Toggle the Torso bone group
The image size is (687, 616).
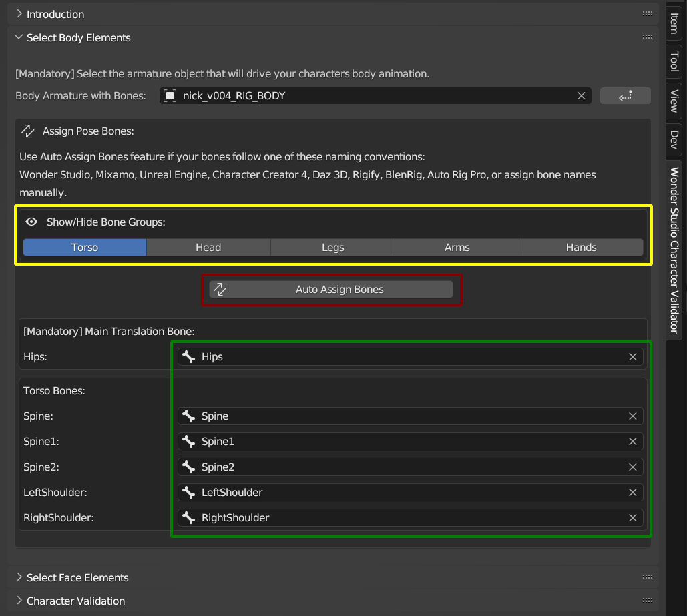[x=85, y=248]
